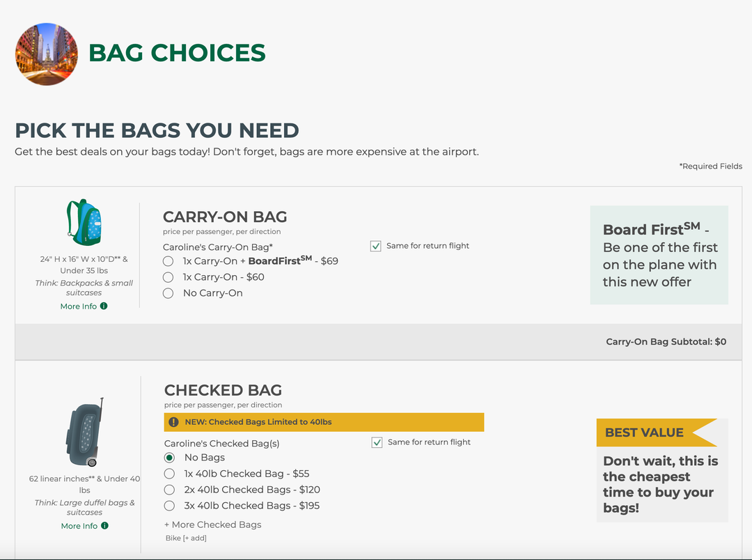
Task: Uncheck Same for return flight for carry-on
Action: point(375,246)
